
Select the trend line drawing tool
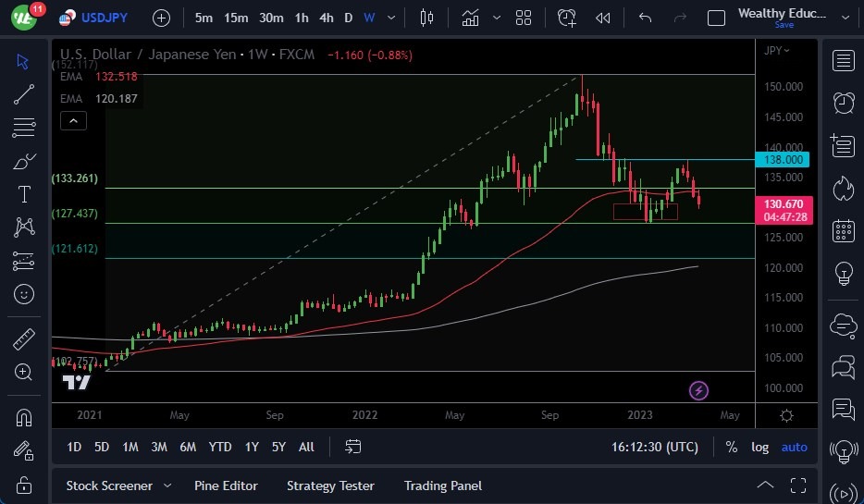(x=24, y=93)
